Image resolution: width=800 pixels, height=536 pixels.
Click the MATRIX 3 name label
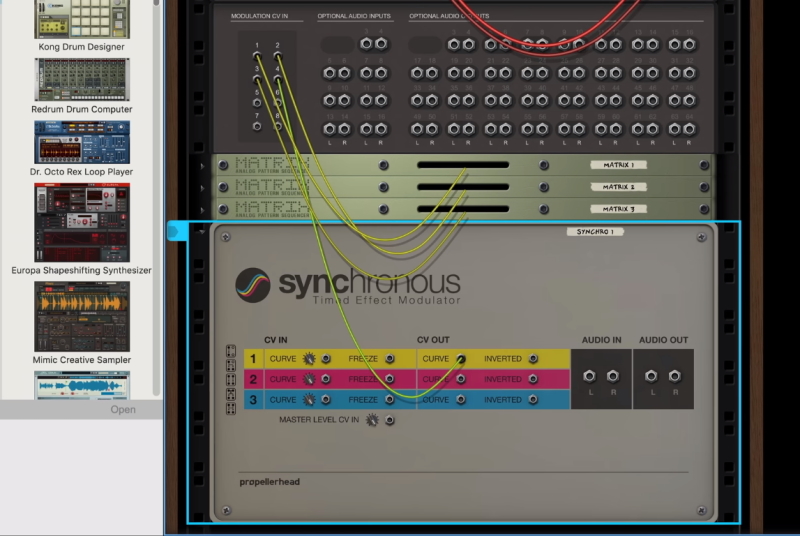point(618,209)
